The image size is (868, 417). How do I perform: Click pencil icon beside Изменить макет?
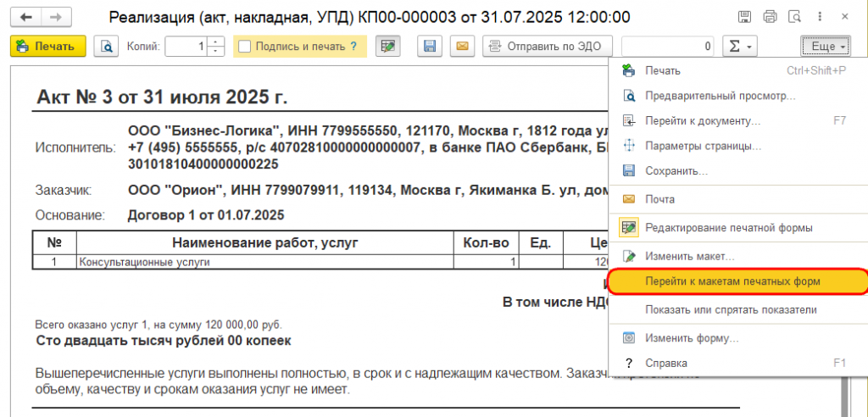[629, 257]
